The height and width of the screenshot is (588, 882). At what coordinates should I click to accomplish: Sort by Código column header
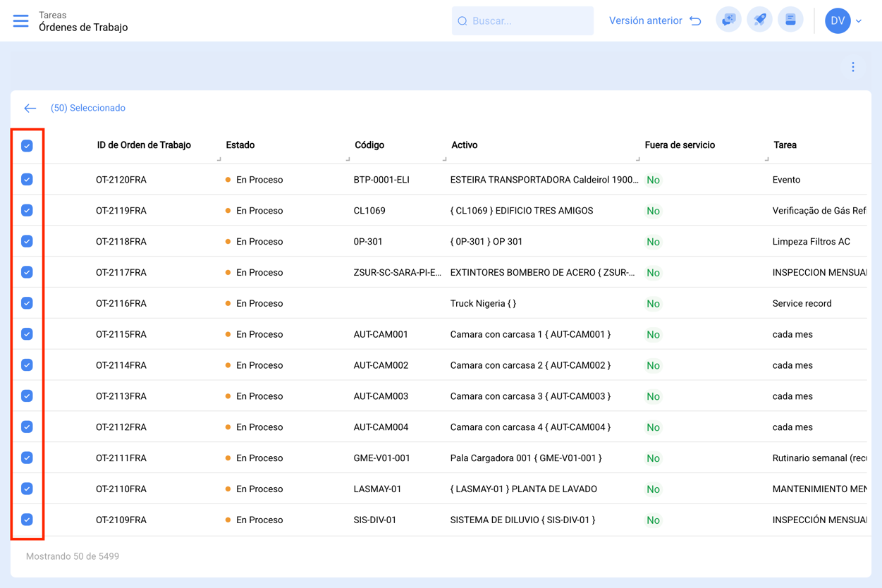[369, 145]
